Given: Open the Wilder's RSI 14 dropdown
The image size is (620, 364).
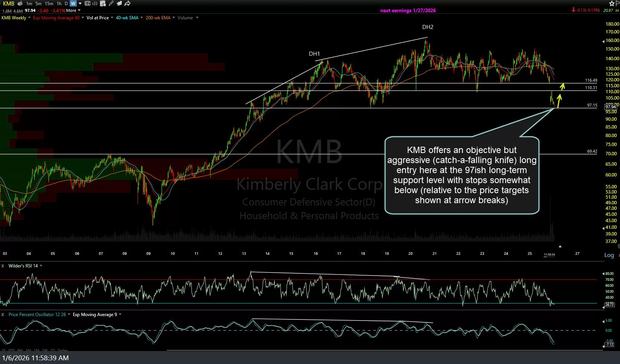Looking at the screenshot, I should coord(41,266).
